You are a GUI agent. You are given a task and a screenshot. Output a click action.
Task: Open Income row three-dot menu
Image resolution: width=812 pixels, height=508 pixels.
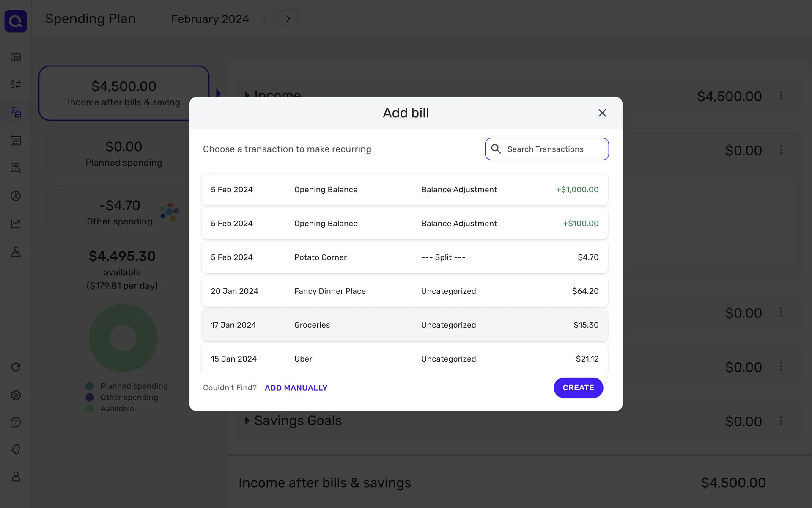pos(781,96)
